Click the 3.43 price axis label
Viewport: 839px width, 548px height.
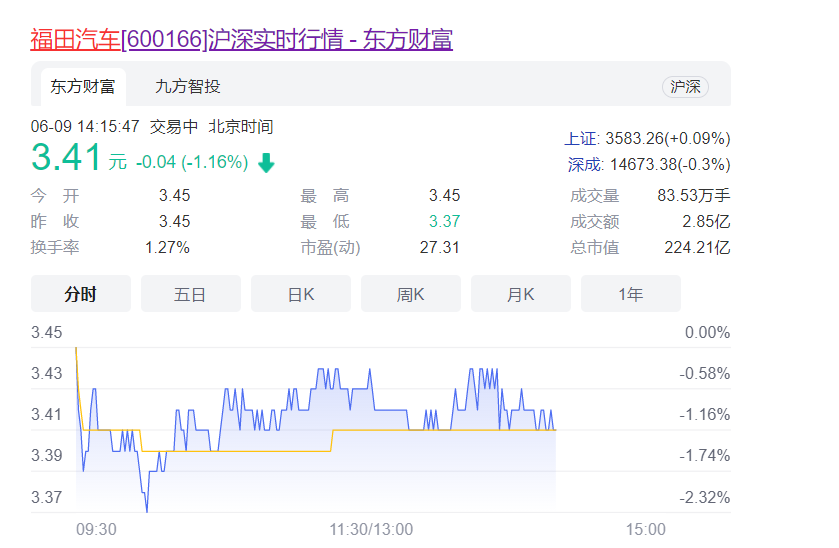point(47,373)
